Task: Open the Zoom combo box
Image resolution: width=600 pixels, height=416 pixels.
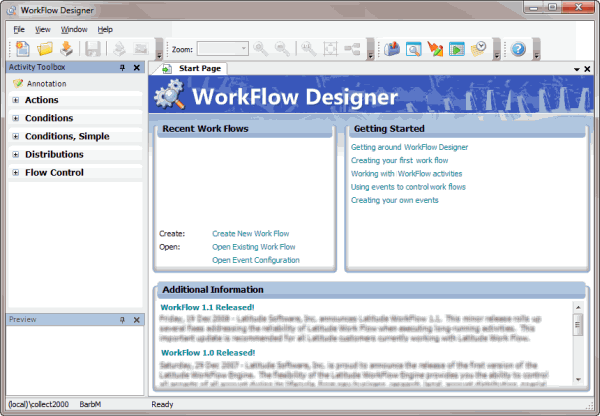Action: pos(242,48)
